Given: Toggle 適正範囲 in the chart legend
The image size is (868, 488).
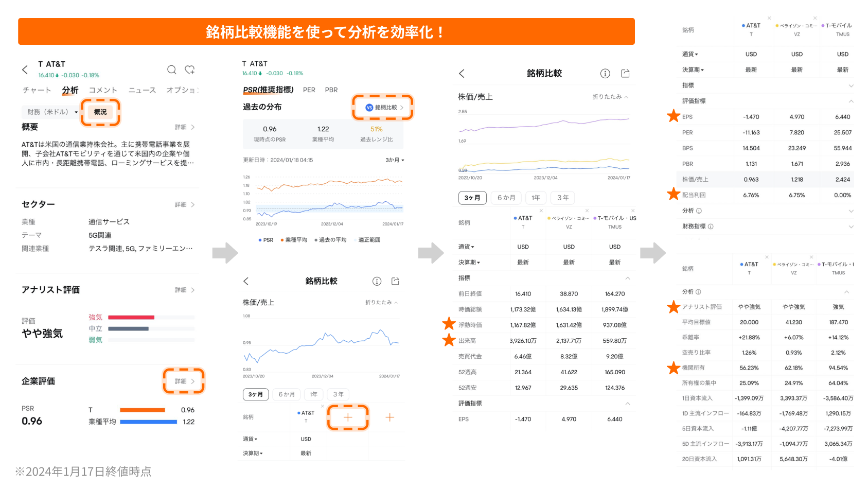Looking at the screenshot, I should click(367, 240).
